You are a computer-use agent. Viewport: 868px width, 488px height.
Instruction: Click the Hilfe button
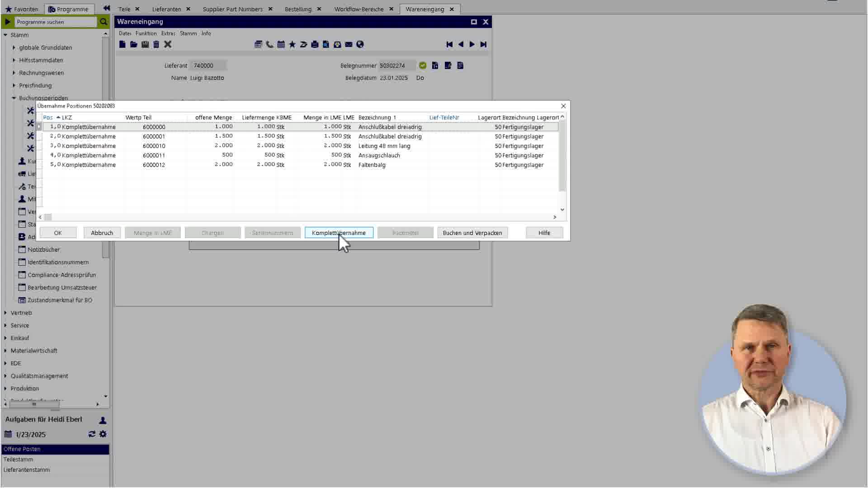(x=544, y=233)
